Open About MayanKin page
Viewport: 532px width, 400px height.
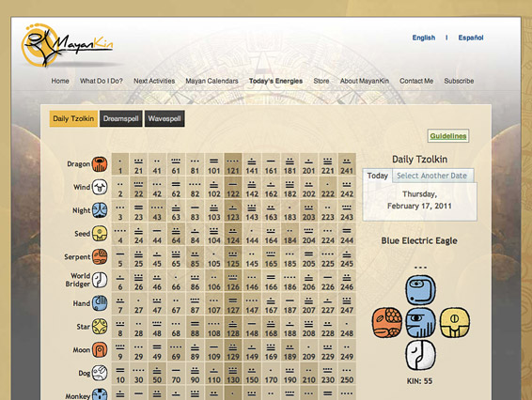[x=365, y=81]
